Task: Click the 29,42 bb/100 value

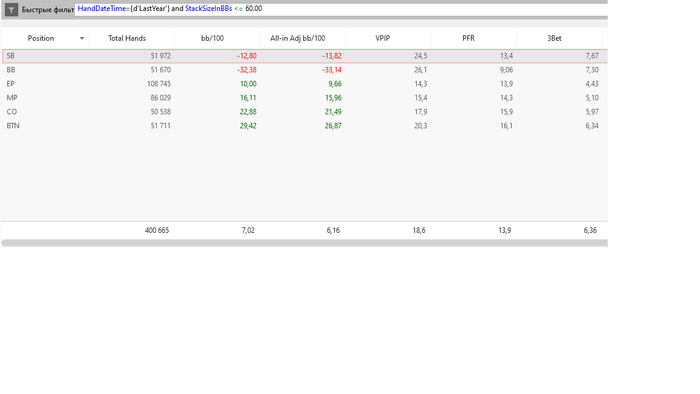Action: point(248,126)
